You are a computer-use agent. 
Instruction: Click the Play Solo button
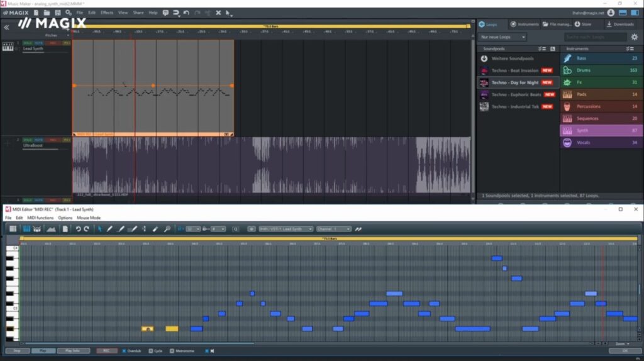(x=73, y=351)
